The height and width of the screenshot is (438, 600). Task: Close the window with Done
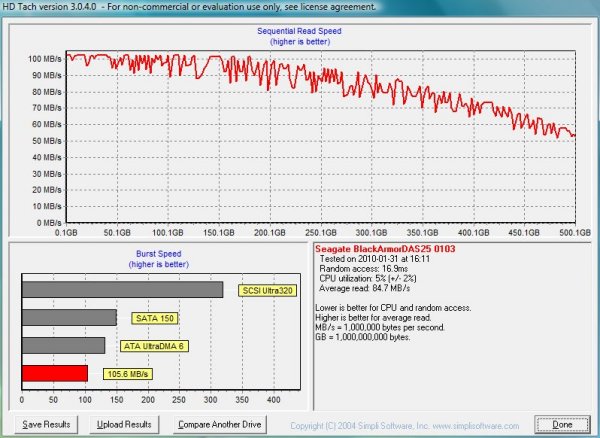click(562, 424)
